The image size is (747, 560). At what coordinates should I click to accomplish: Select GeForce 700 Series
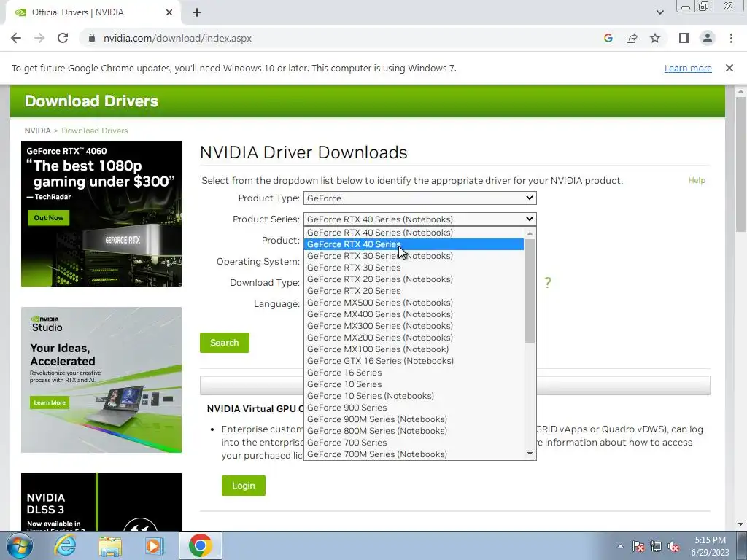click(x=414, y=443)
